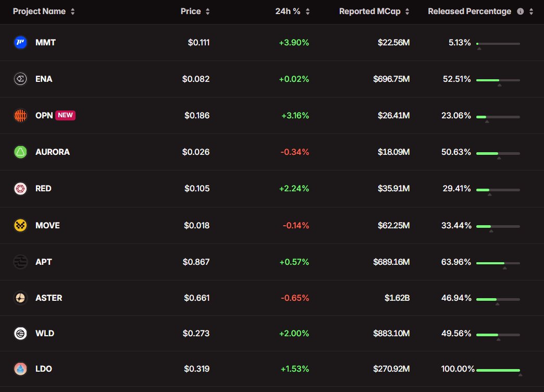Open the Released Percentage info tooltip icon

click(520, 11)
